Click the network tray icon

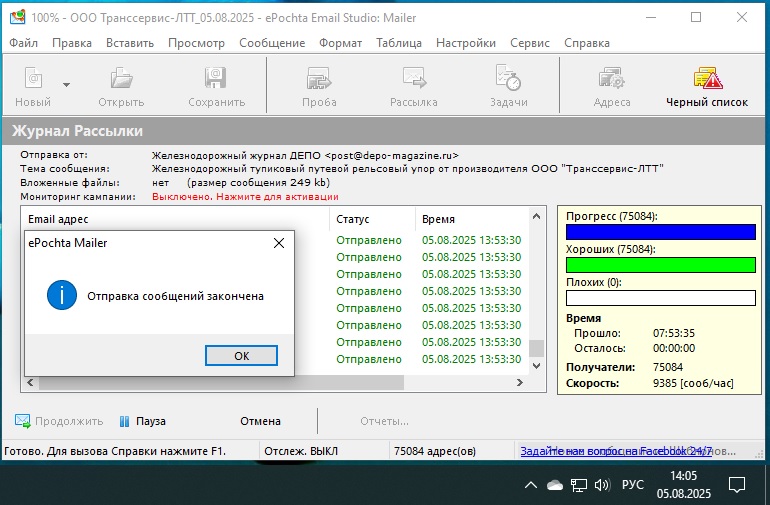[x=578, y=485]
